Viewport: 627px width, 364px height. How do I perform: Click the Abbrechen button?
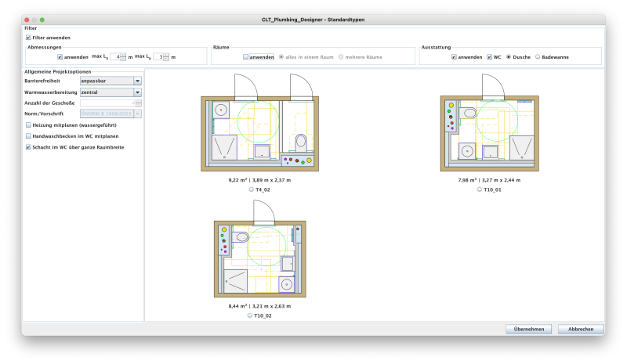[x=580, y=329]
